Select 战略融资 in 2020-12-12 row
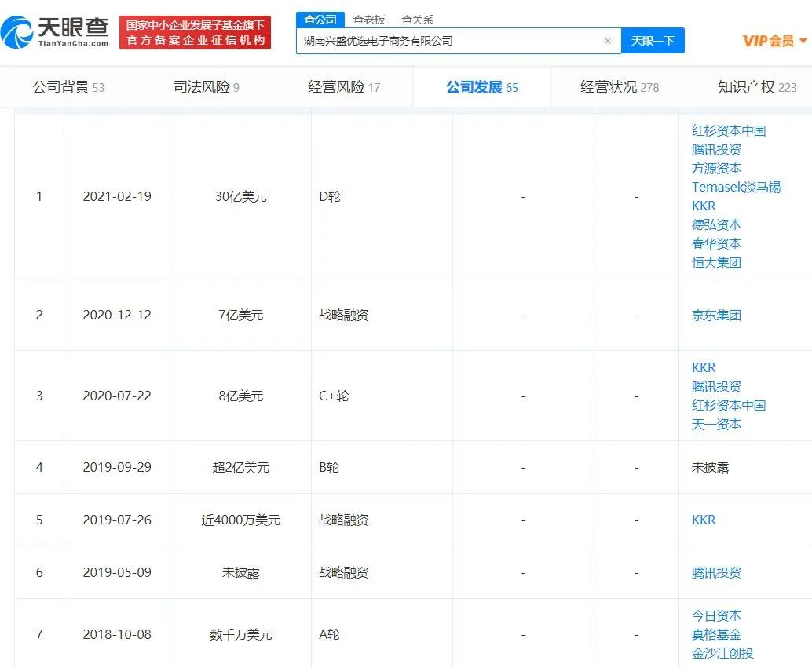812x668 pixels. coord(344,316)
